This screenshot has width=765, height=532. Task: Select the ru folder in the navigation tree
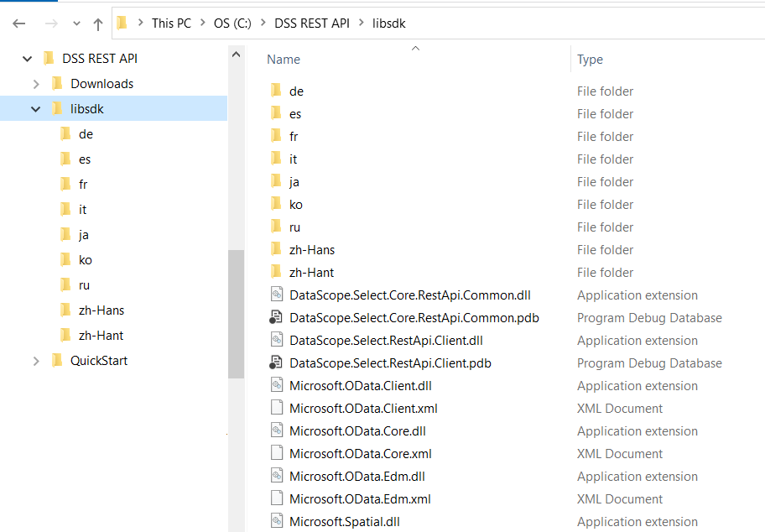pos(84,285)
